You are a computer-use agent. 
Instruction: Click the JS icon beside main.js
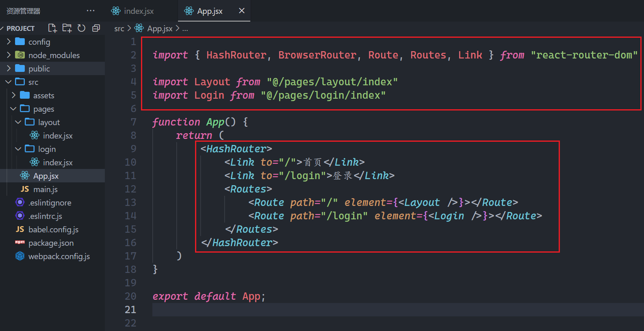25,189
